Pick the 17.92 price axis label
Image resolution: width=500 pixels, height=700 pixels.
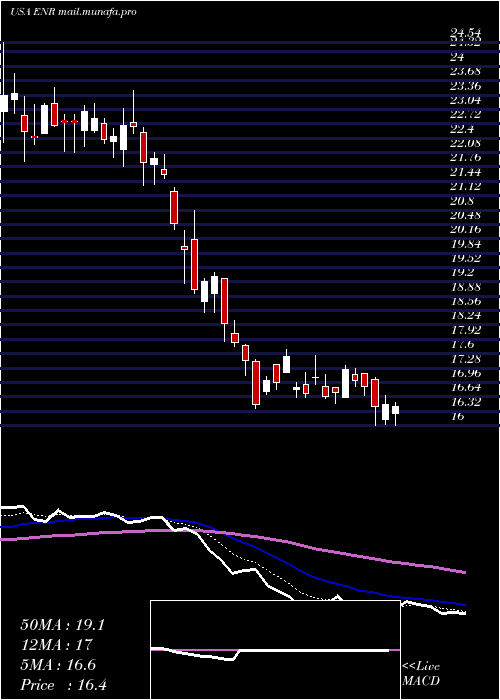tap(465, 330)
